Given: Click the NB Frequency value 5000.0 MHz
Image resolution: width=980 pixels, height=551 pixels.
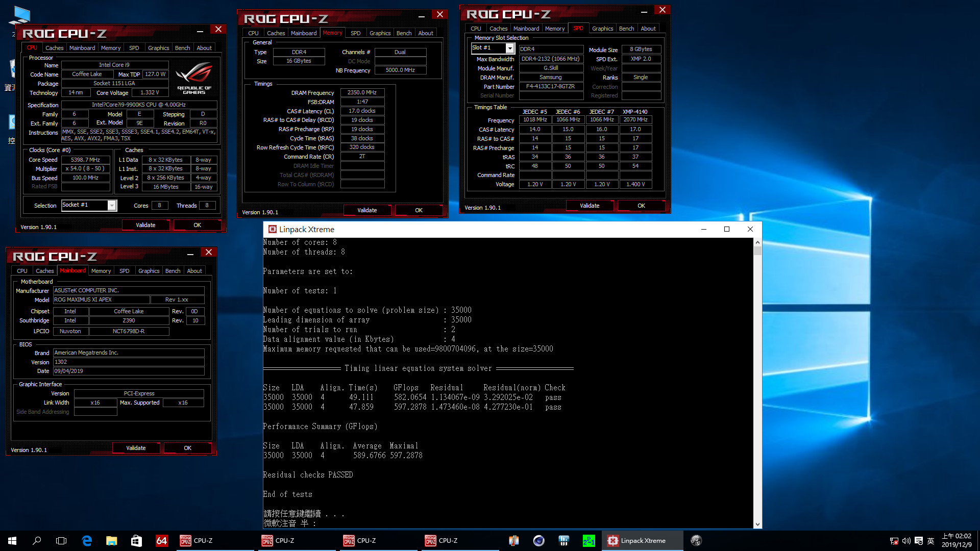Looking at the screenshot, I should [400, 70].
